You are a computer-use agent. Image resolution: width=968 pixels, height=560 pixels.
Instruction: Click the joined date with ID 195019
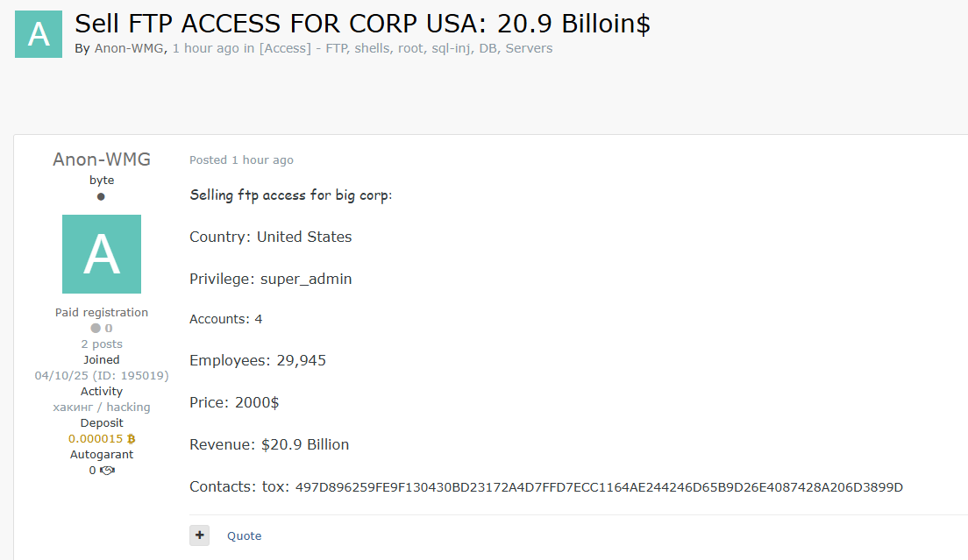[102, 376]
